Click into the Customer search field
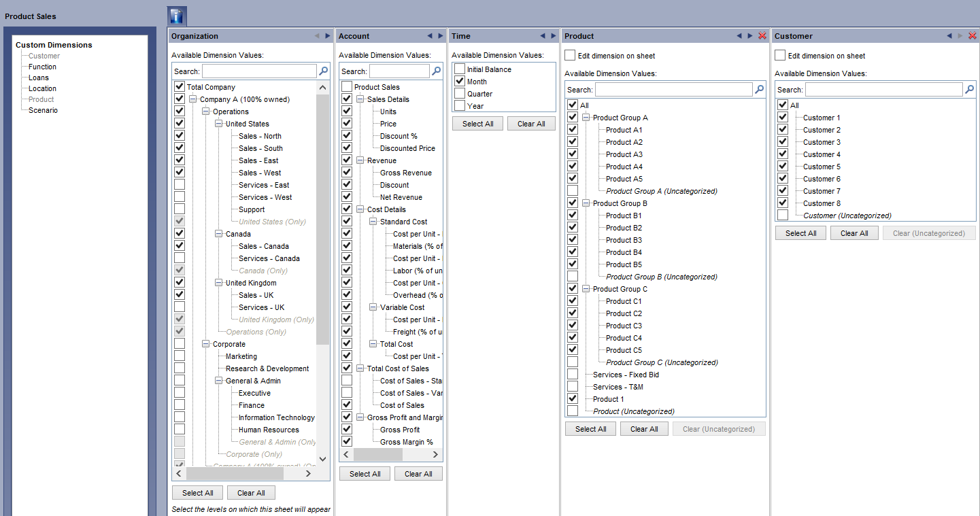 [883, 89]
